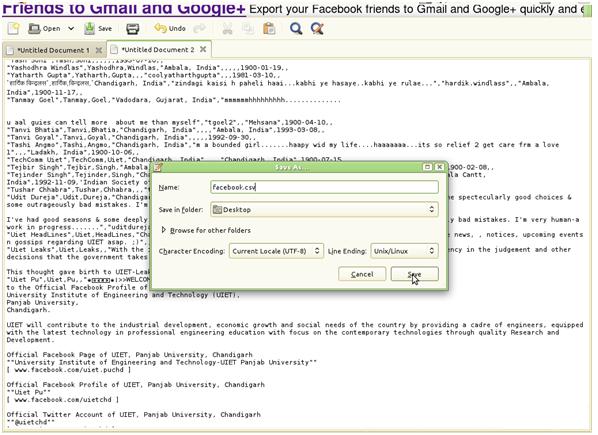Expand the Open recent files arrow

[71, 29]
